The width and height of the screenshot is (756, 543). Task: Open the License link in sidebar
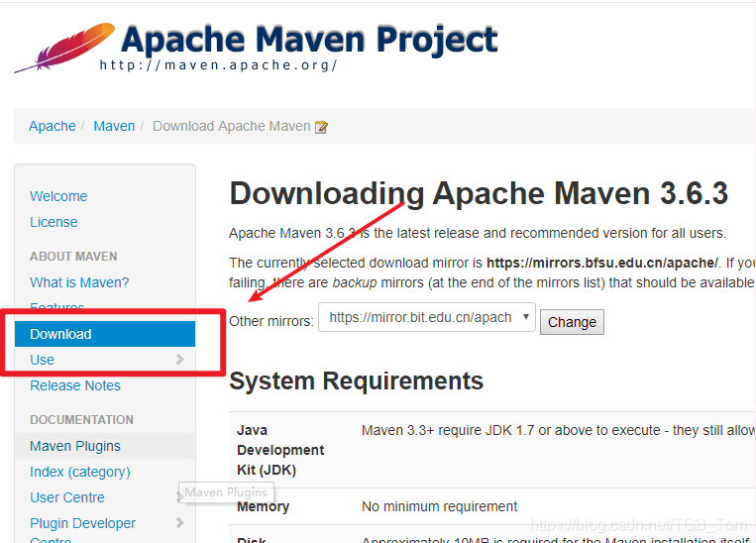tap(54, 222)
